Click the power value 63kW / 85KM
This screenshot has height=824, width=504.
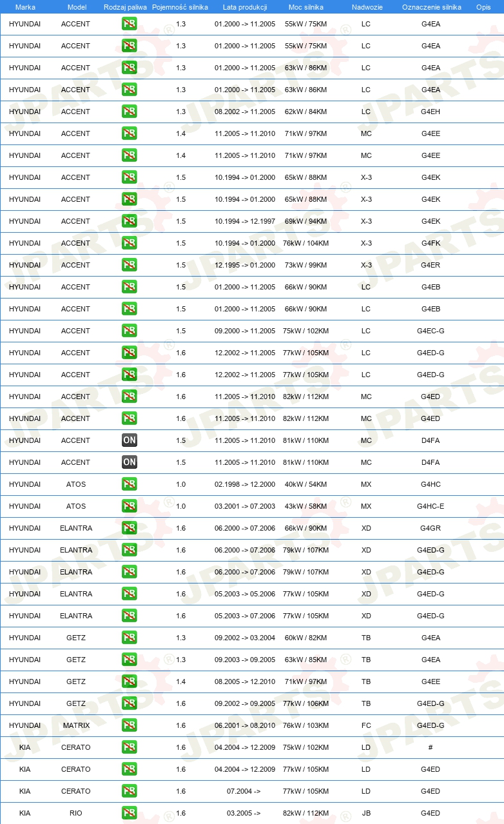[305, 660]
